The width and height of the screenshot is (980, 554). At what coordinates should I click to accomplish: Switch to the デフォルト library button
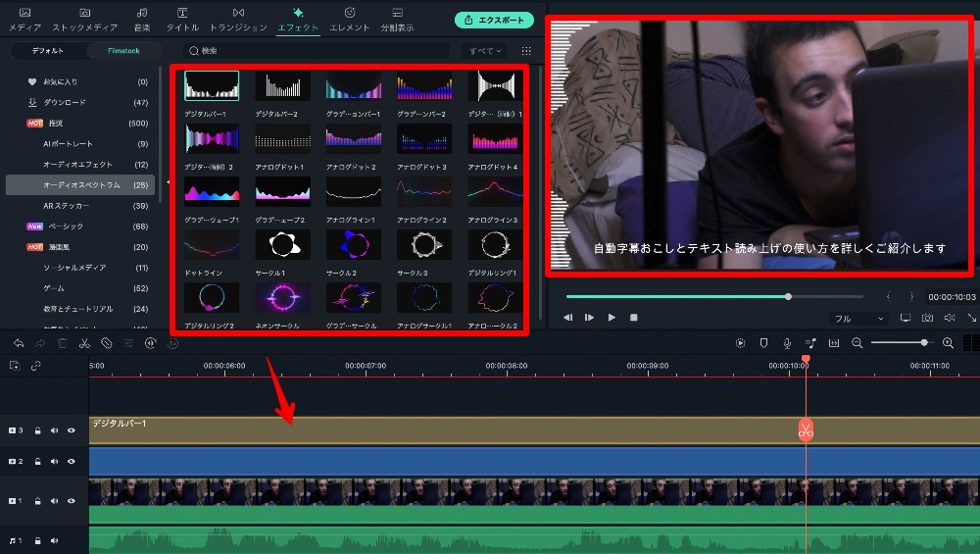(x=48, y=51)
